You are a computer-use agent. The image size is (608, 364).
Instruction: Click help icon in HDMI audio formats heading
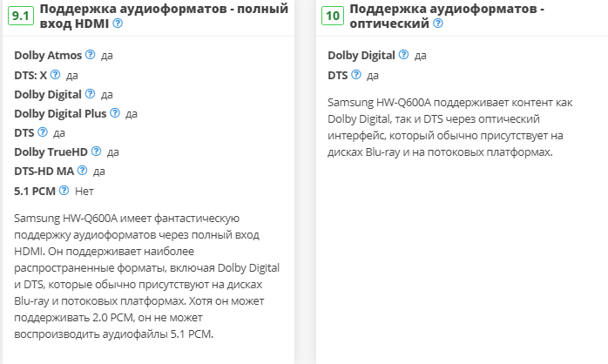[118, 24]
